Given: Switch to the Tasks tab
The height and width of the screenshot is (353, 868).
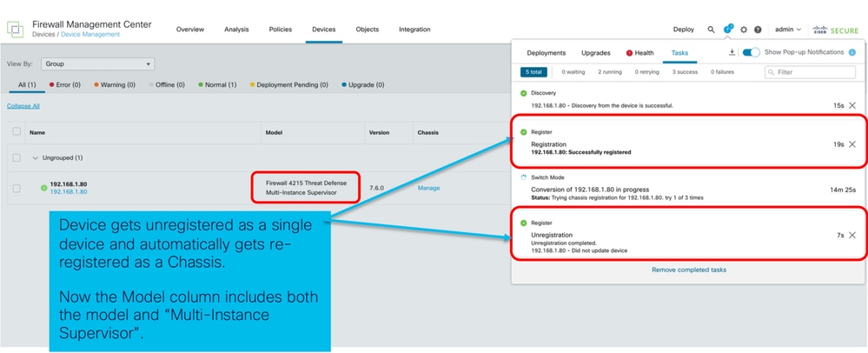Looking at the screenshot, I should coord(679,53).
